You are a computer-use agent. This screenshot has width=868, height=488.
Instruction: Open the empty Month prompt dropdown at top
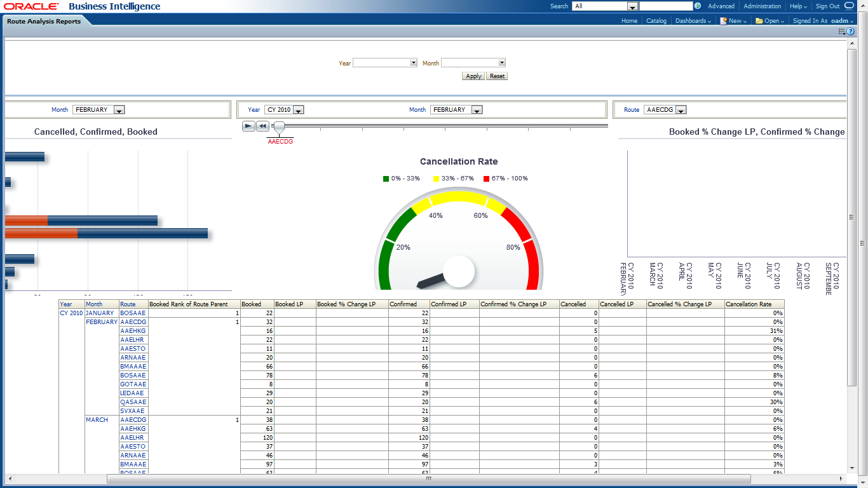click(501, 63)
